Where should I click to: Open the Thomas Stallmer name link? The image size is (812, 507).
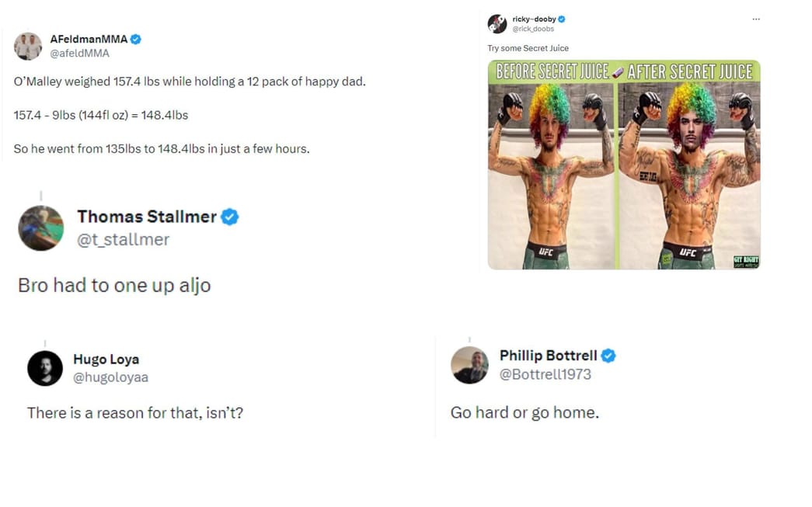(146, 217)
